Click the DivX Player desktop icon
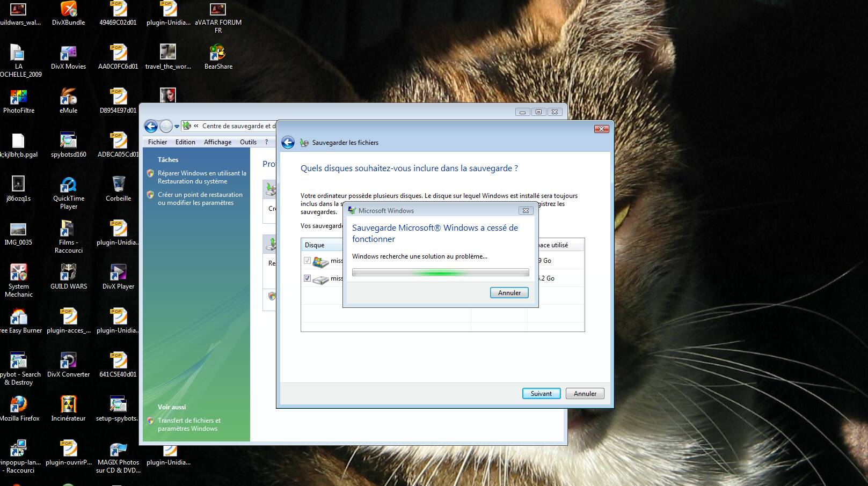The width and height of the screenshot is (868, 486). click(x=118, y=273)
